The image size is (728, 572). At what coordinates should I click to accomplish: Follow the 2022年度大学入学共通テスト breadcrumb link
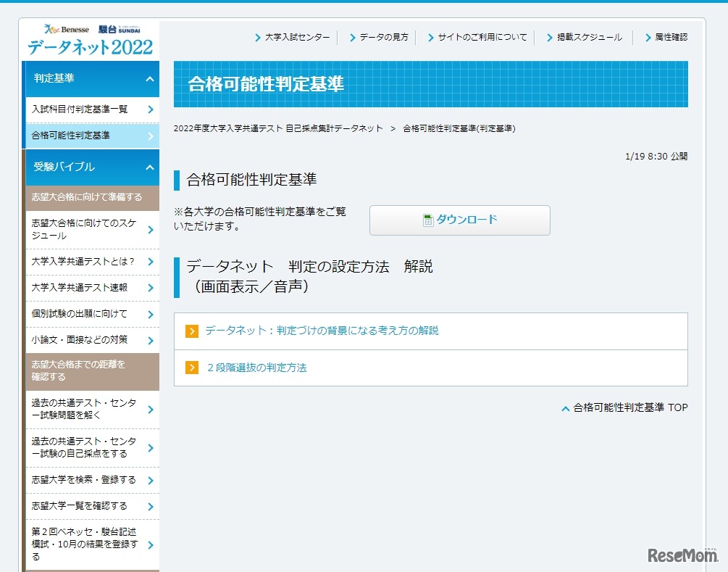[278, 129]
